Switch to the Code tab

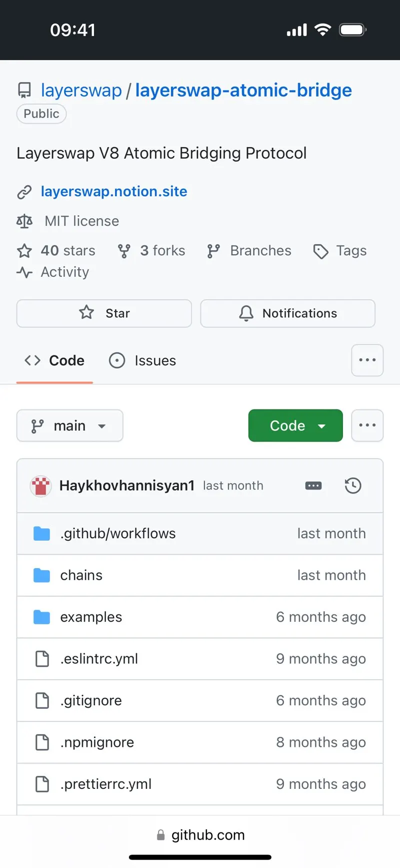pyautogui.click(x=54, y=360)
